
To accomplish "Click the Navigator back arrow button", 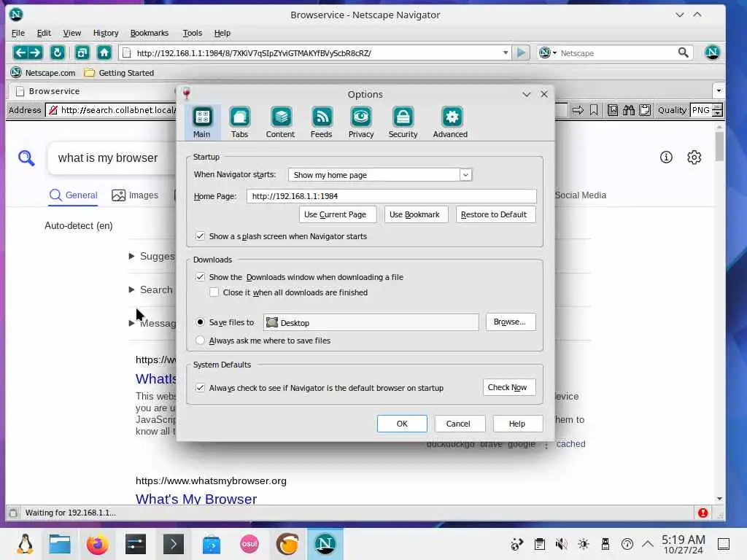I will click(x=20, y=52).
